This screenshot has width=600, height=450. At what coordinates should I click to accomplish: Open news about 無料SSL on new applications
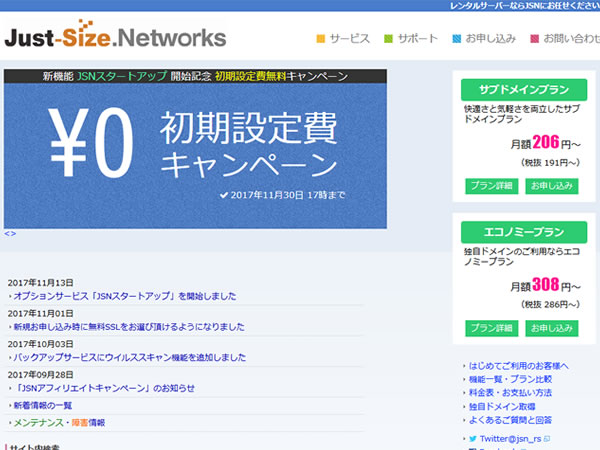[129, 327]
